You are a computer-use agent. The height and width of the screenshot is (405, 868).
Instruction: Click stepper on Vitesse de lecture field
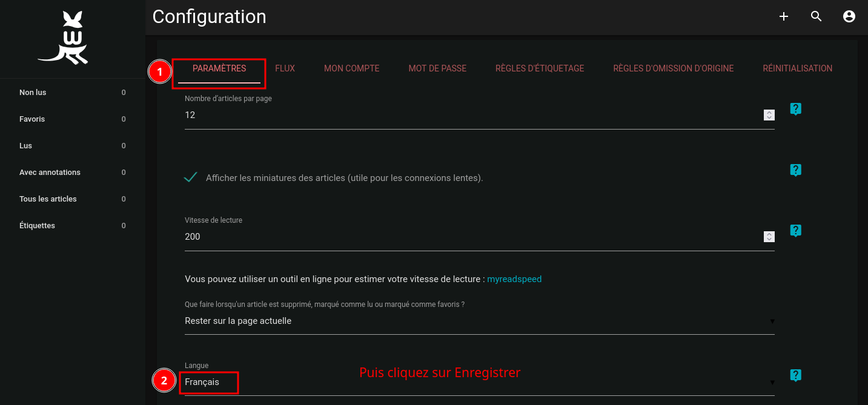pyautogui.click(x=769, y=237)
